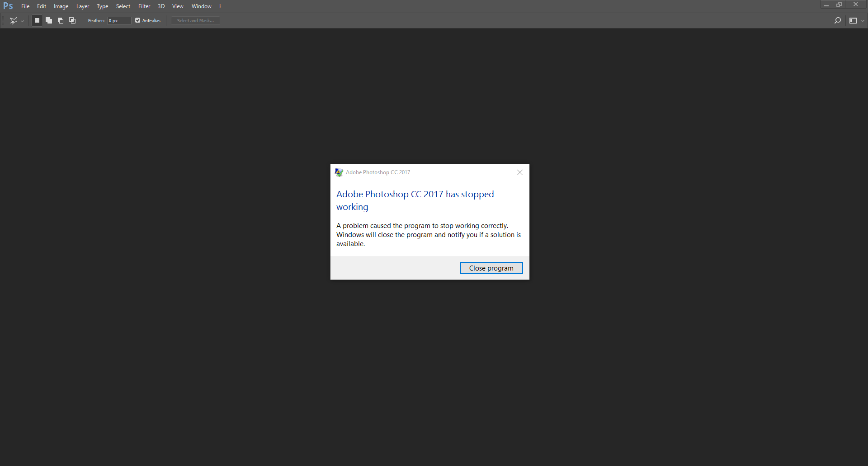The height and width of the screenshot is (466, 868).
Task: Disable Anti-alias in the options bar
Action: 137,20
